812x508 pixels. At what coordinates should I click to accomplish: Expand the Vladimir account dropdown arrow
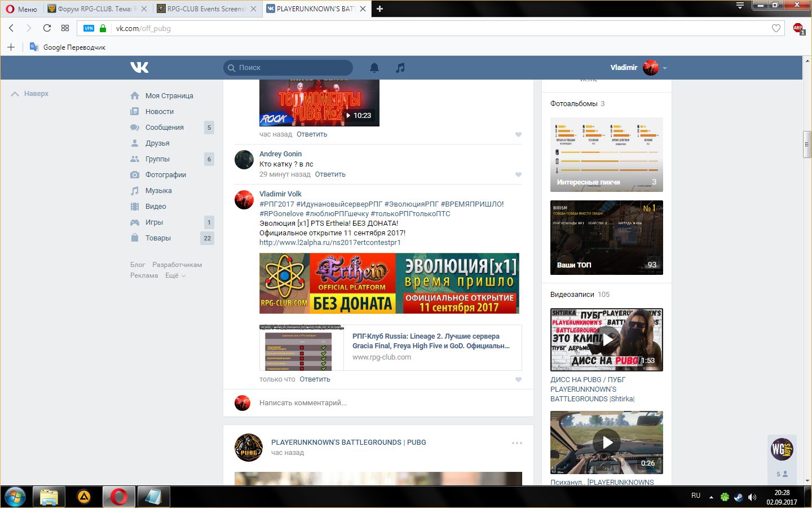pos(665,68)
